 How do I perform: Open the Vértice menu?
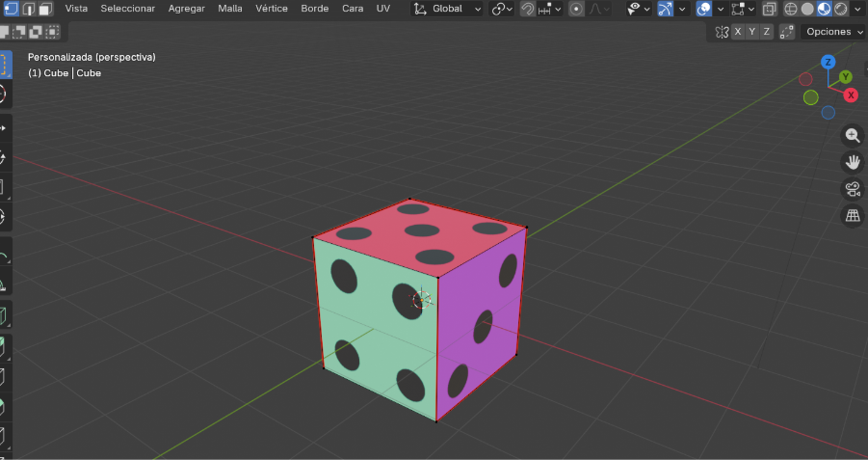pyautogui.click(x=272, y=9)
